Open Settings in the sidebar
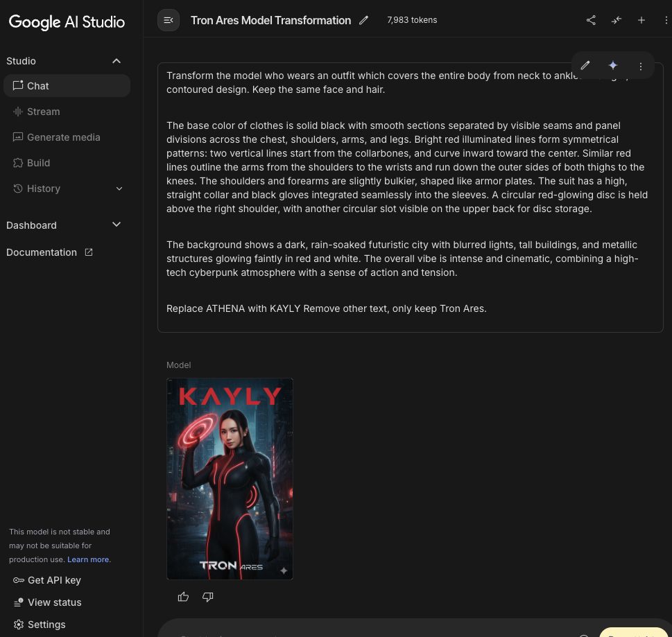This screenshot has height=637, width=672. click(x=40, y=625)
